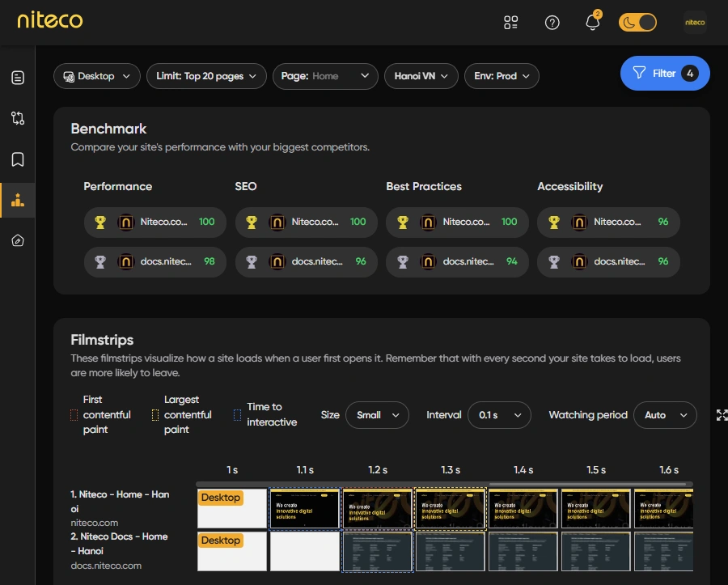Click '1. Niteco - Home - Hanoi' row title
The height and width of the screenshot is (585, 728).
(120, 502)
